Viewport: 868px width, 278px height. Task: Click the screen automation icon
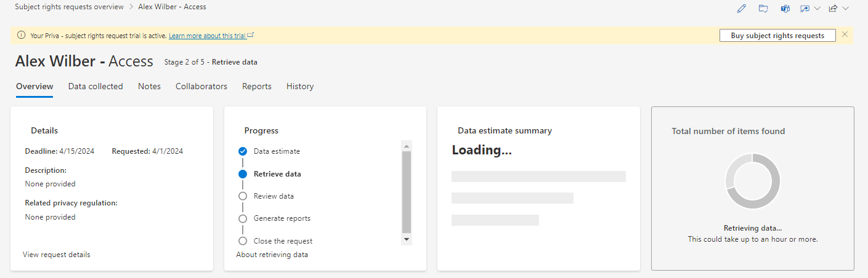tap(805, 9)
